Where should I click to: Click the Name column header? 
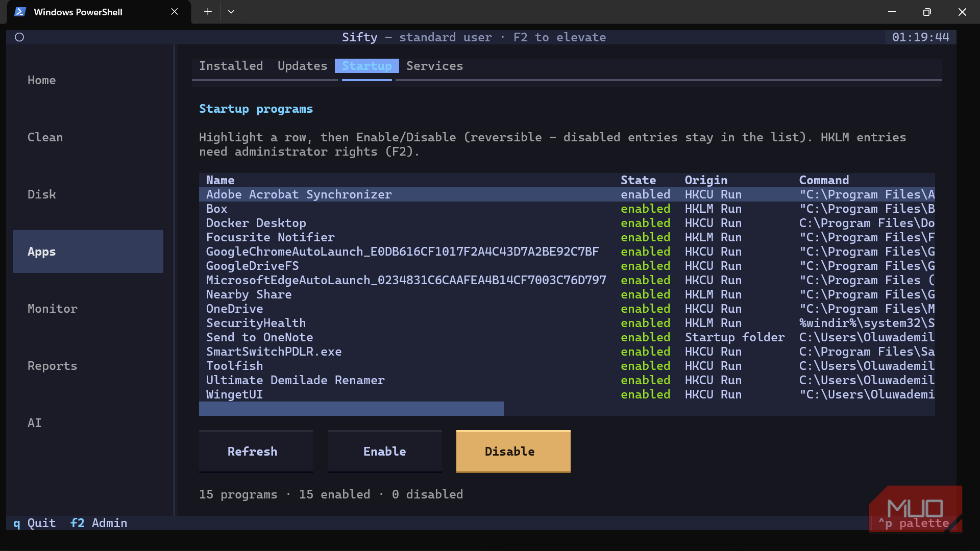(220, 180)
